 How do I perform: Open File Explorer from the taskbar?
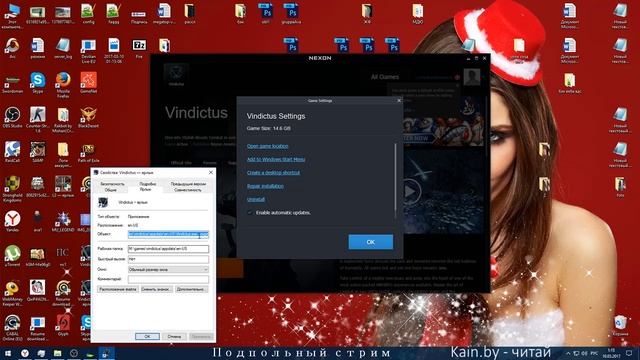click(x=58, y=353)
